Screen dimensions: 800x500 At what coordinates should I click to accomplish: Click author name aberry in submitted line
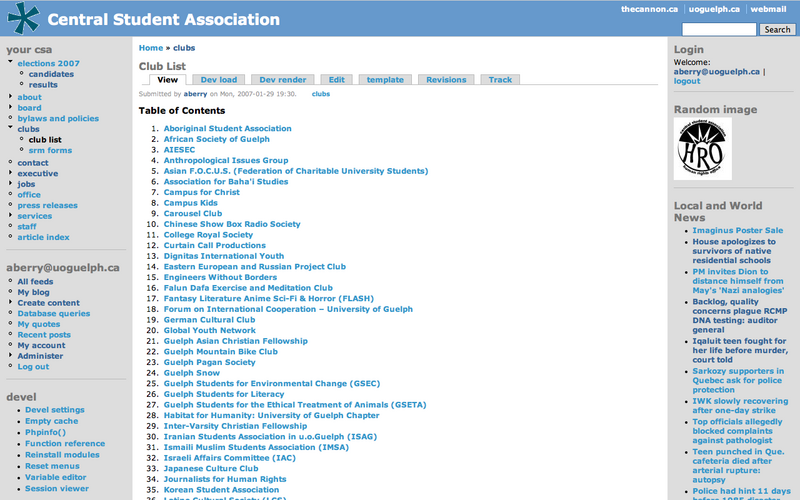point(195,94)
